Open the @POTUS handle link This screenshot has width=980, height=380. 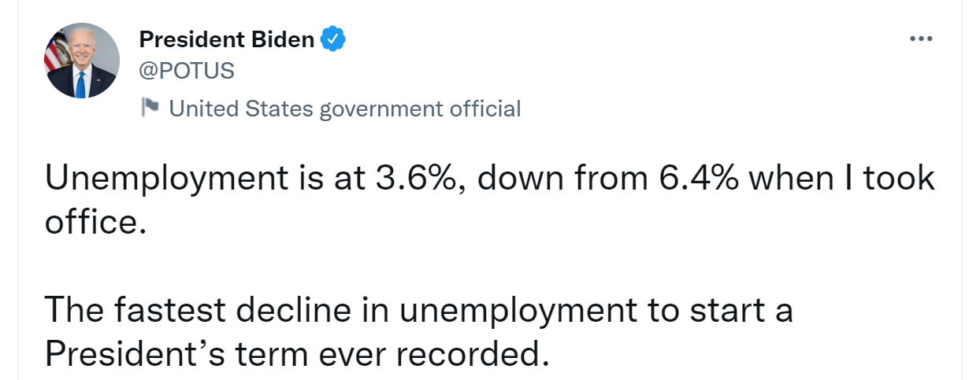[187, 71]
